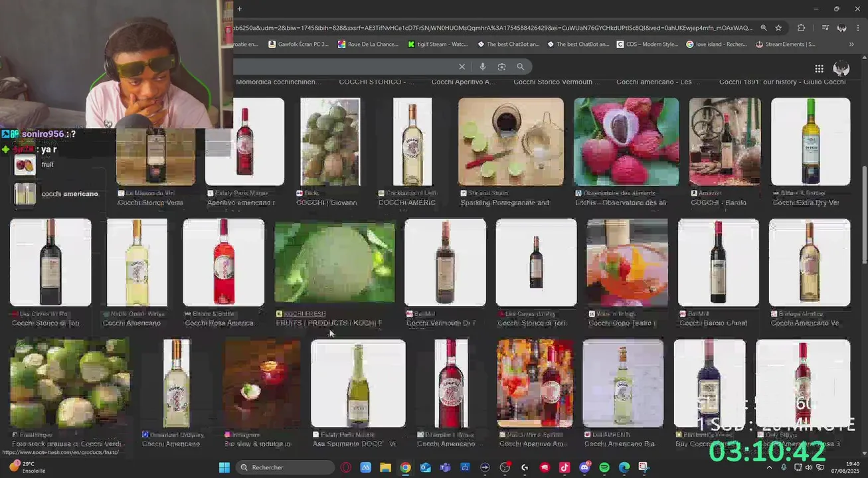
Task: Open the Google account avatar
Action: pyautogui.click(x=841, y=68)
